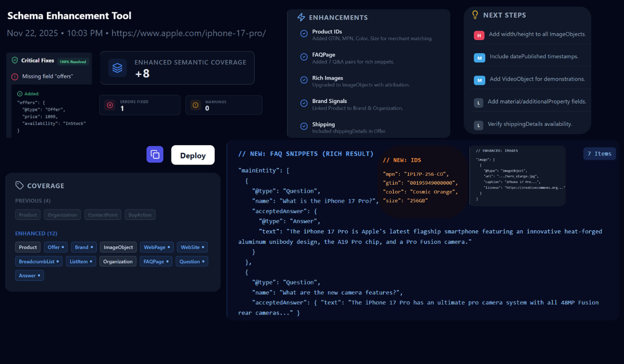Collapse the PREVIOUS (4) coverage section
The height and width of the screenshot is (364, 624).
point(33,200)
